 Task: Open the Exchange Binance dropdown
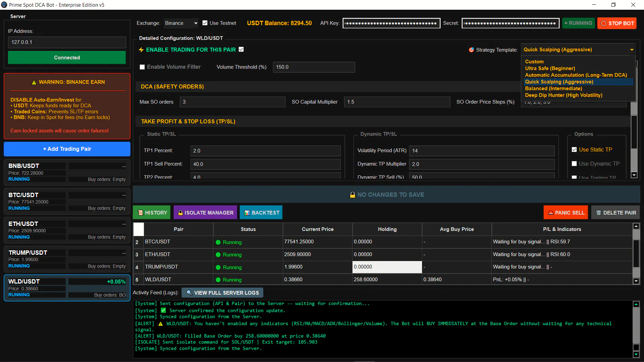pyautogui.click(x=181, y=23)
